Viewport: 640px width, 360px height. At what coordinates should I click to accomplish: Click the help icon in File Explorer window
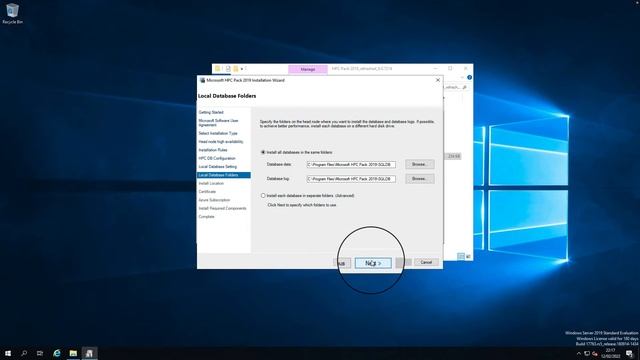pyautogui.click(x=469, y=78)
